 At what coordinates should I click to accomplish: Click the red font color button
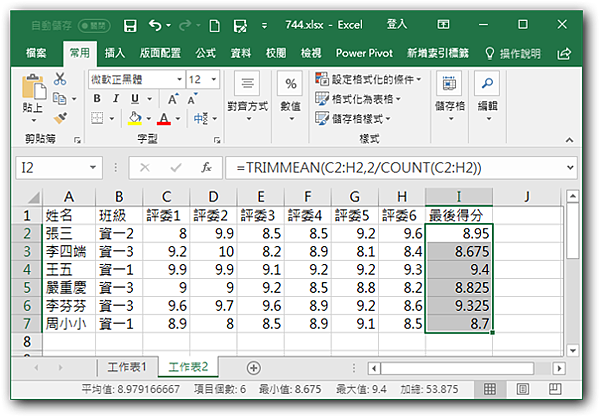coord(161,119)
